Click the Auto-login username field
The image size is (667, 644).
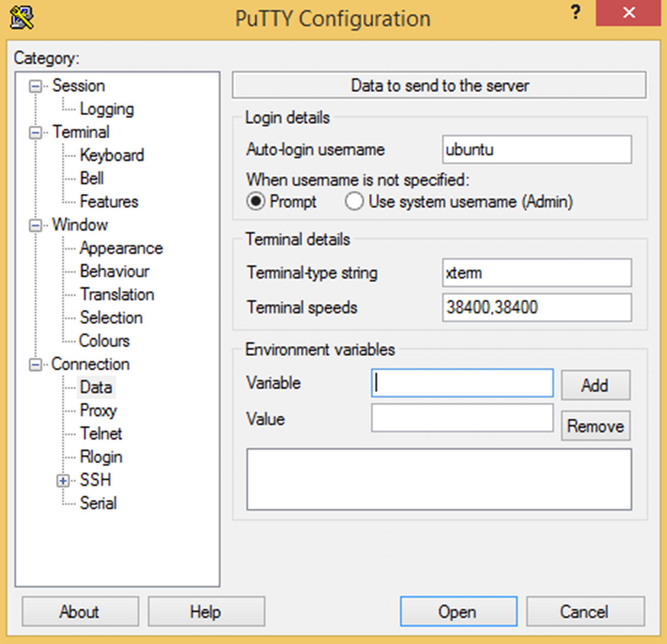(536, 150)
